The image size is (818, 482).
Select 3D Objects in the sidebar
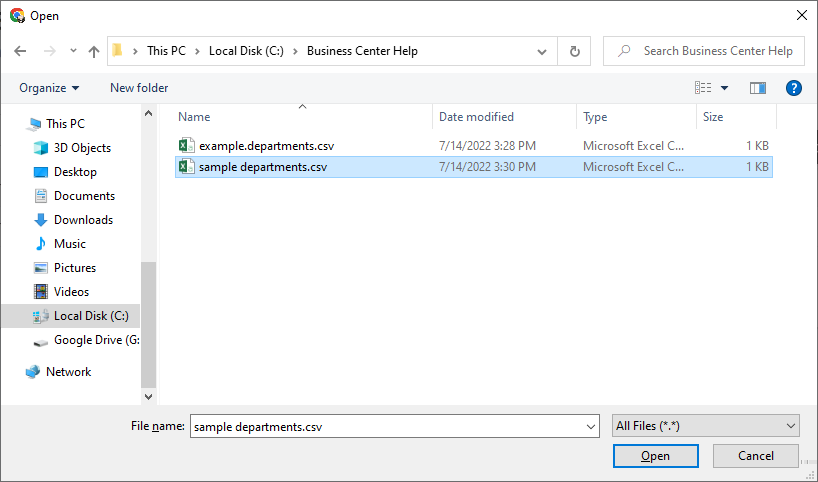click(82, 148)
